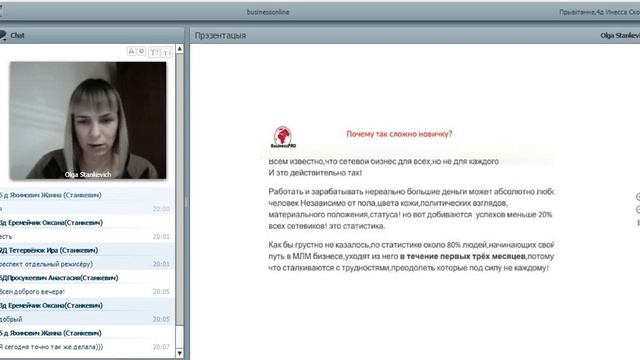Click the slide text 'всех сетевиков! это статистика.'
The height and width of the screenshot is (360, 640).
click(x=327, y=226)
